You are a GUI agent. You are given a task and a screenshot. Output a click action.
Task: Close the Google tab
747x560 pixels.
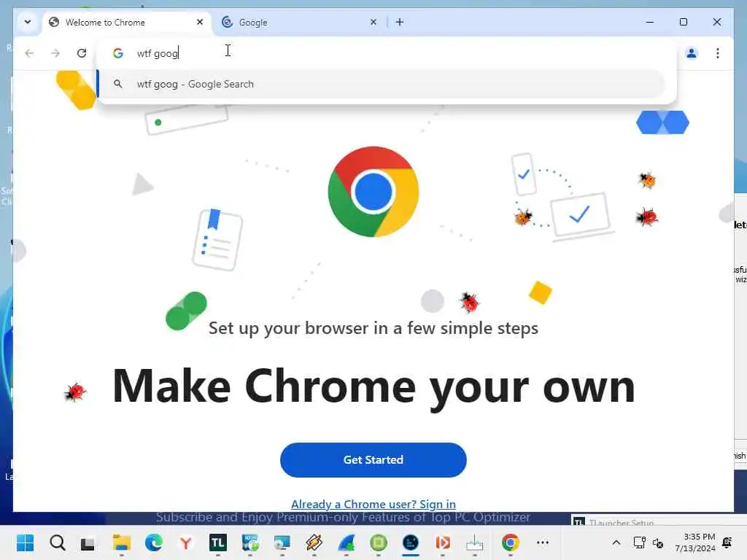click(x=373, y=22)
